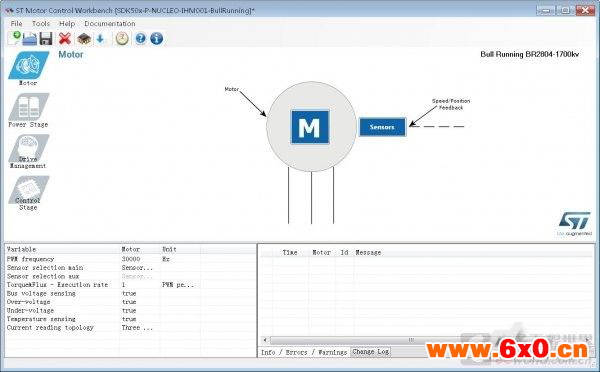Open the Tools menu
The width and height of the screenshot is (600, 372).
pyautogui.click(x=41, y=24)
